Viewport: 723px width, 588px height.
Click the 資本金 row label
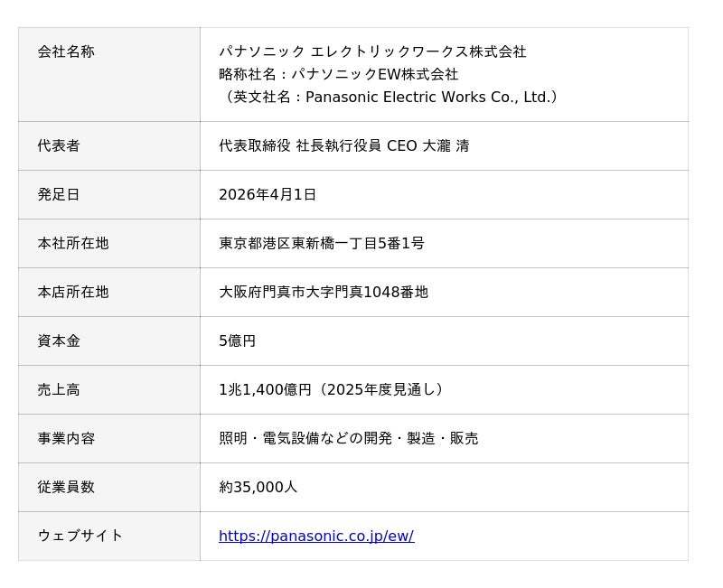click(59, 341)
